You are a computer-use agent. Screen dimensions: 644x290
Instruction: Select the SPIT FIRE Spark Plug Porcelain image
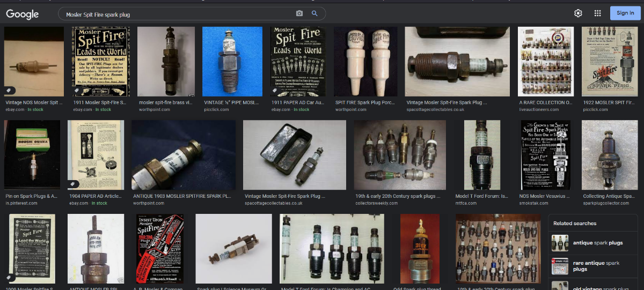tap(365, 62)
